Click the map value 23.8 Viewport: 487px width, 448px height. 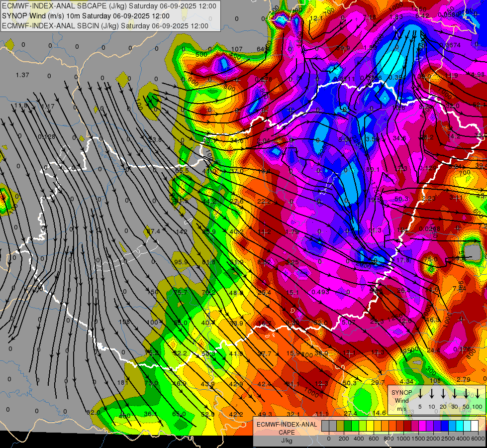[155, 140]
